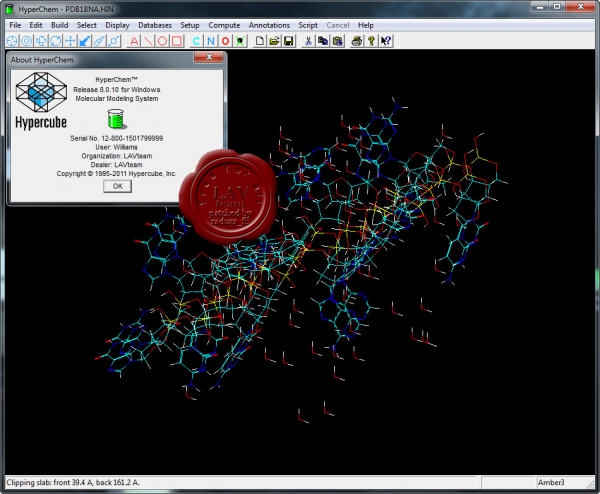The image size is (600, 494).
Task: Copy selection with copy icon
Action: coord(323,41)
